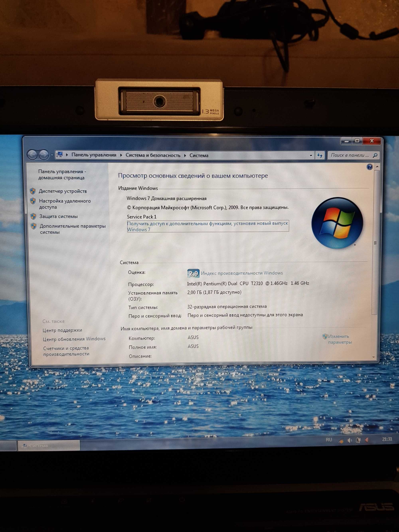Click the network tray icon beside RU
Screen dimensions: 399x532
point(341,441)
